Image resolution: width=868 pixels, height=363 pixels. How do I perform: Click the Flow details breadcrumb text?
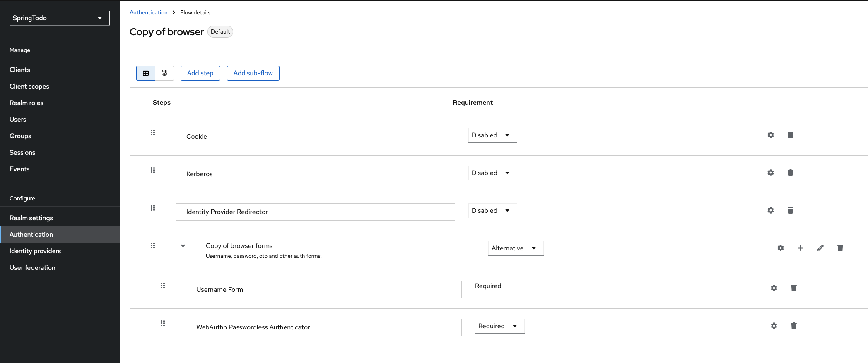pos(195,12)
